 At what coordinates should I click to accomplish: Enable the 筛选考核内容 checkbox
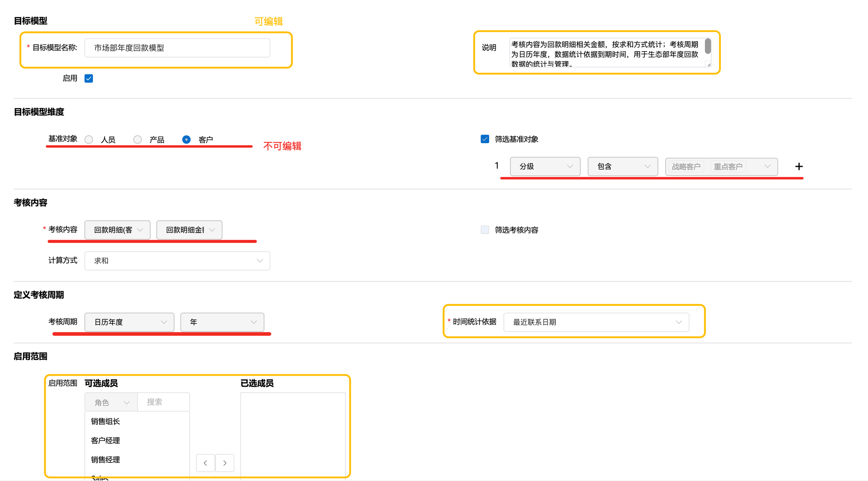click(485, 230)
